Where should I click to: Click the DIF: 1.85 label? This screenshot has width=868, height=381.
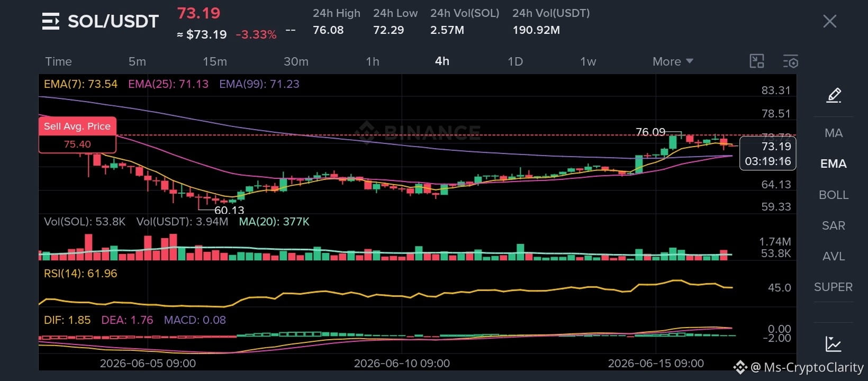pos(67,320)
